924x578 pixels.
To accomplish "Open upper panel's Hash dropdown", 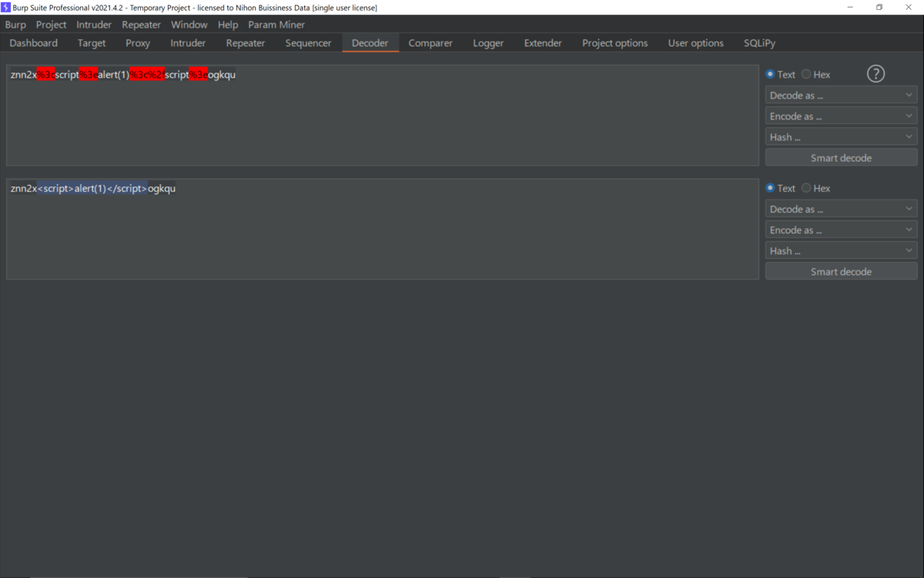I will click(x=841, y=137).
